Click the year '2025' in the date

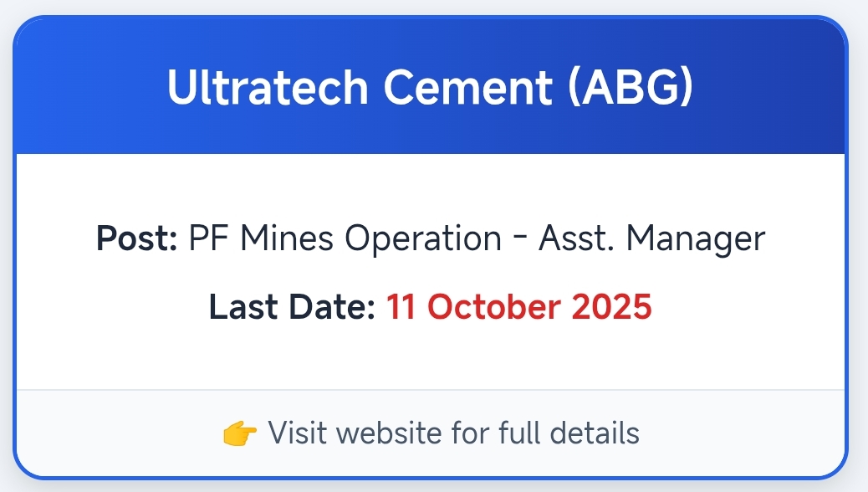[611, 307]
